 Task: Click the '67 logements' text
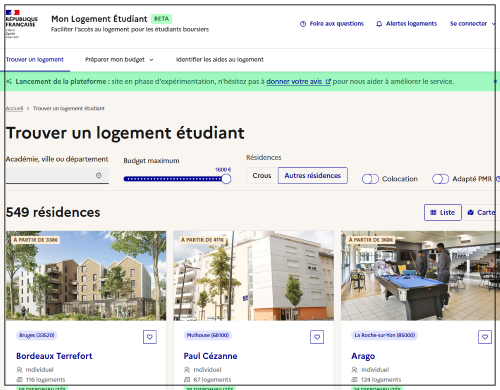pyautogui.click(x=212, y=380)
